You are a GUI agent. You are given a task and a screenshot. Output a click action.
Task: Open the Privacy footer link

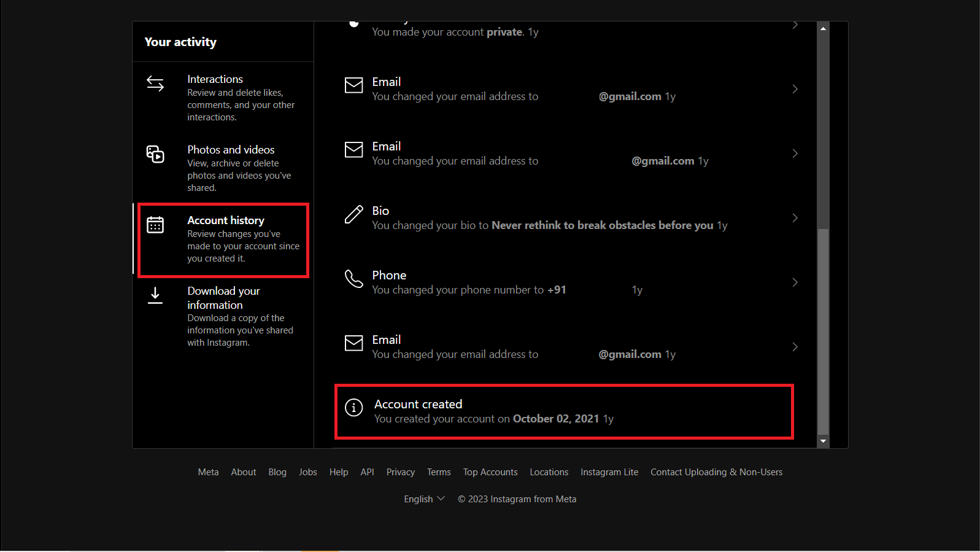[401, 472]
